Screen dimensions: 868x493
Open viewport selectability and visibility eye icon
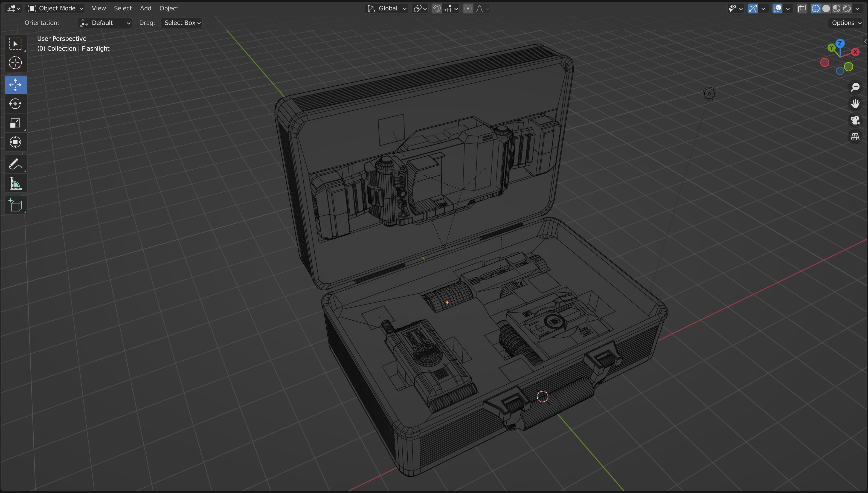pos(735,8)
